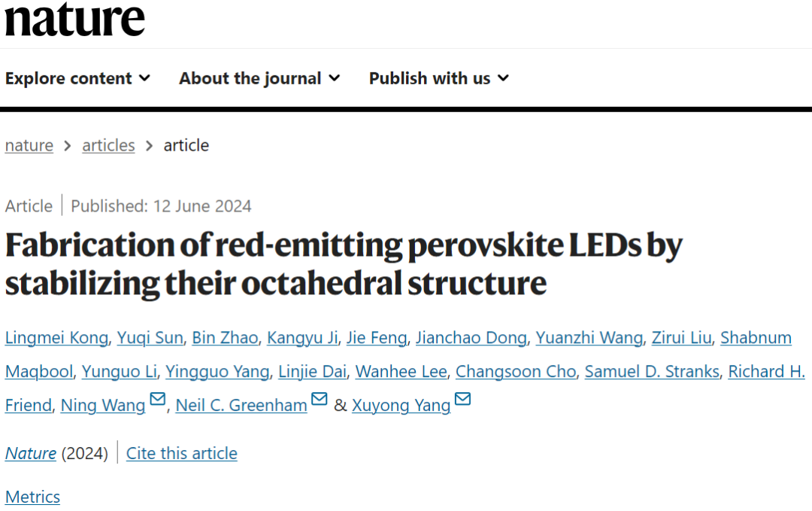The height and width of the screenshot is (511, 812).
Task: View author Lingmei Kong
Action: pyautogui.click(x=57, y=338)
